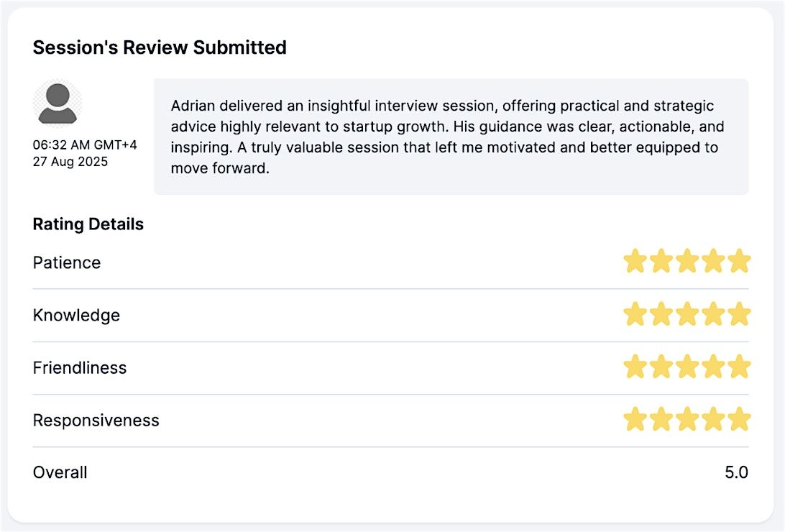Click the Friendliness rating label
785x532 pixels.
point(80,367)
